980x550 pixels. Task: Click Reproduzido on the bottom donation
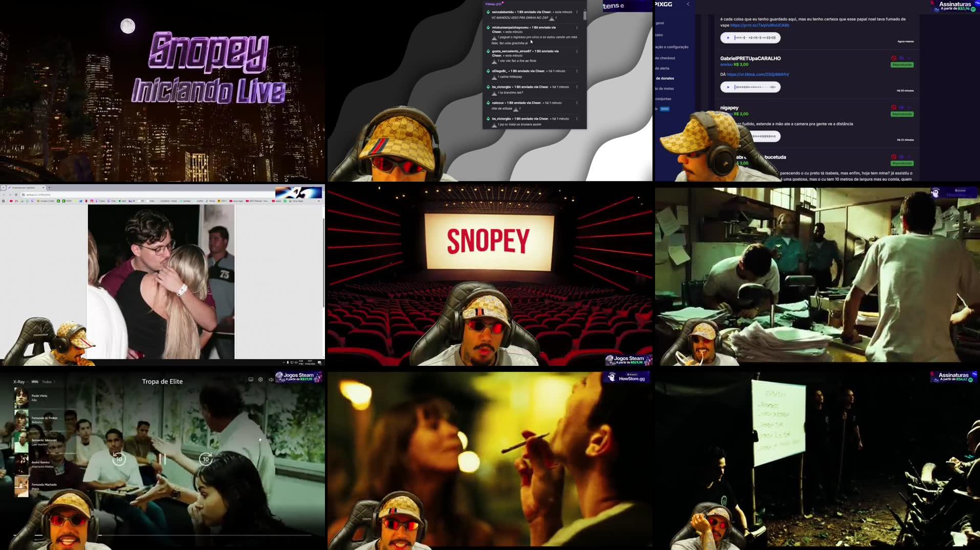tap(902, 164)
